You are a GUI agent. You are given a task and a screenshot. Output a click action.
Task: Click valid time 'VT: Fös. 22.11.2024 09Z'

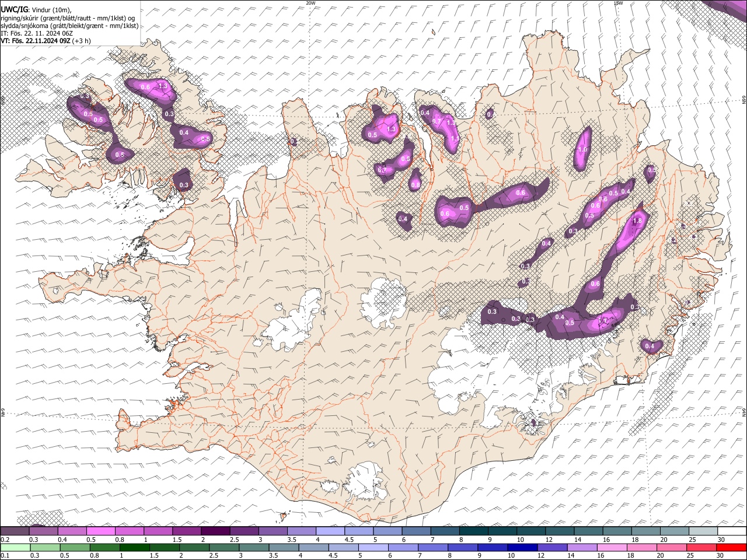click(36, 41)
